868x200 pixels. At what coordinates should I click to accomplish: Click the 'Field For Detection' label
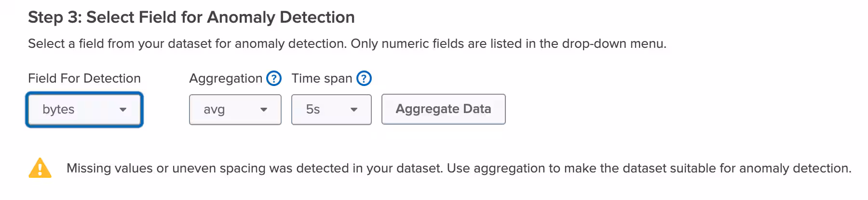pyautogui.click(x=84, y=78)
